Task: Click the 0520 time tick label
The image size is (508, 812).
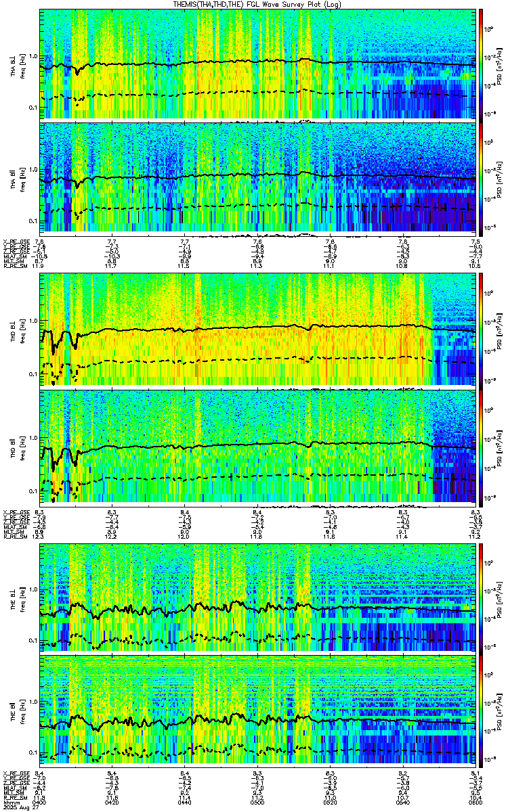Action: click(329, 803)
